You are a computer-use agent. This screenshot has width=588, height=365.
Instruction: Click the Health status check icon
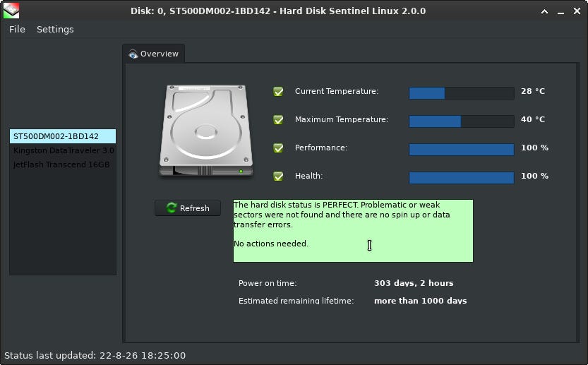click(x=278, y=176)
